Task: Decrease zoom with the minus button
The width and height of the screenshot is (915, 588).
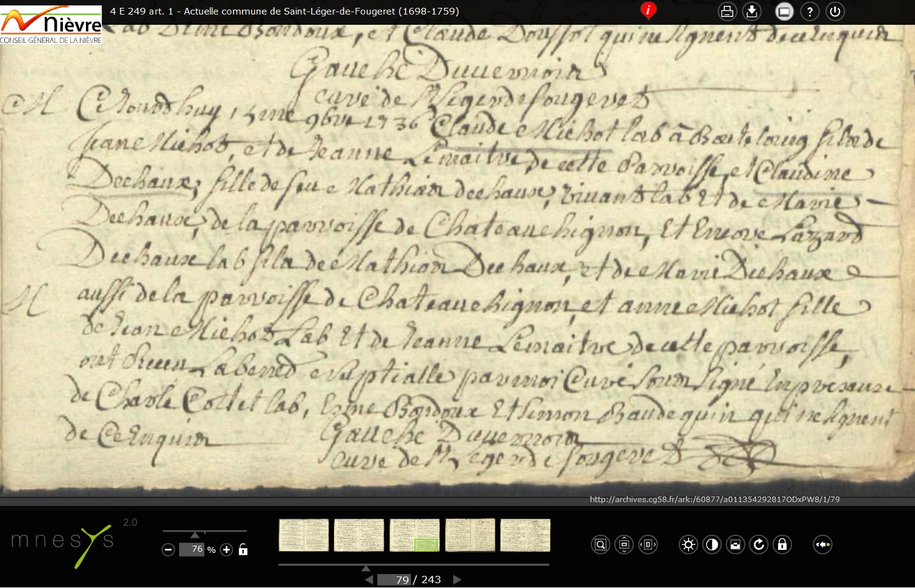Action: (169, 550)
